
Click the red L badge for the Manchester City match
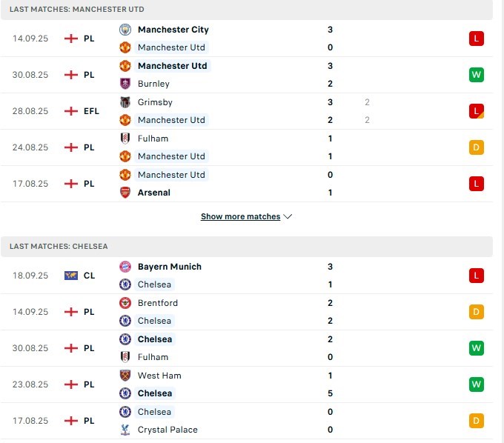coord(476,39)
